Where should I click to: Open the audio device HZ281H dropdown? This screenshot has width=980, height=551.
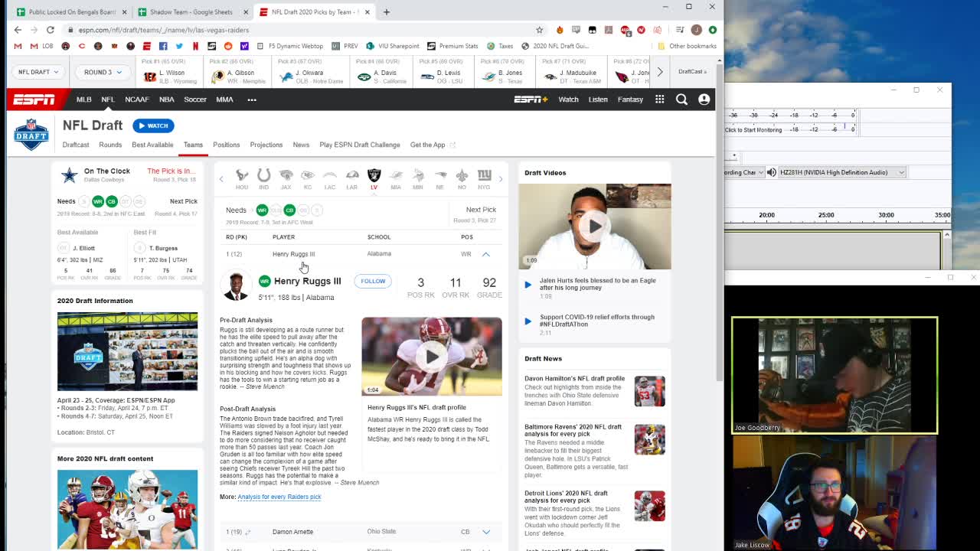coord(841,172)
